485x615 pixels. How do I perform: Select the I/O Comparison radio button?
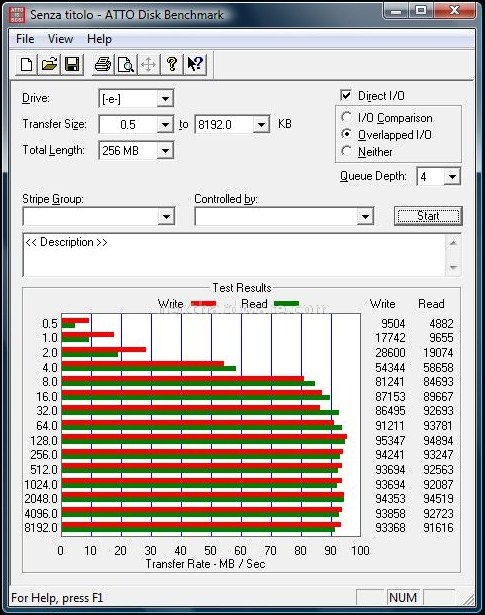pos(346,117)
